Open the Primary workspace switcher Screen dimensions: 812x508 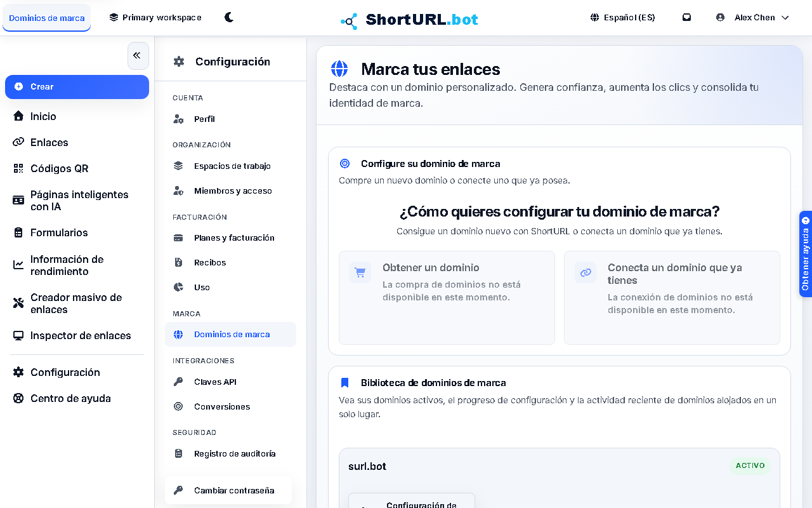click(x=155, y=17)
